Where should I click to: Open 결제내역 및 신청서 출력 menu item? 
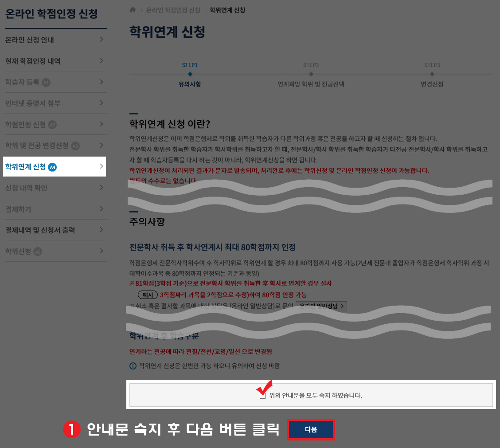tap(56, 230)
